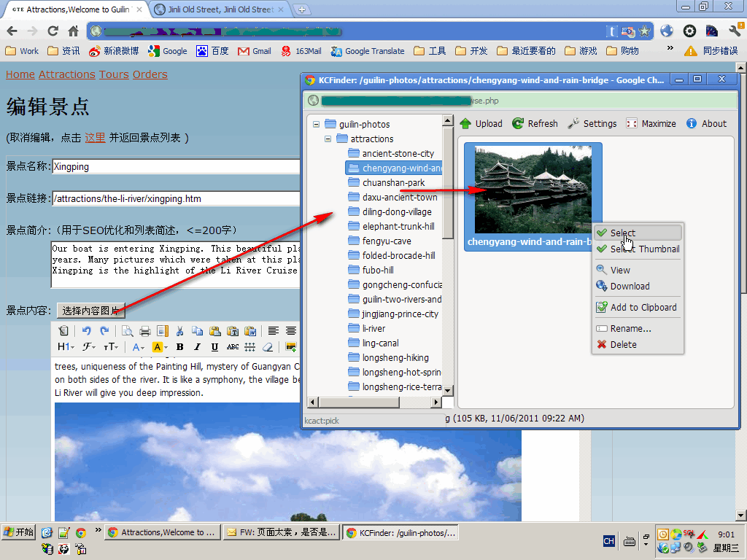Viewport: 747px width, 560px height.
Task: Toggle underline formatting in the editor
Action: (214, 347)
